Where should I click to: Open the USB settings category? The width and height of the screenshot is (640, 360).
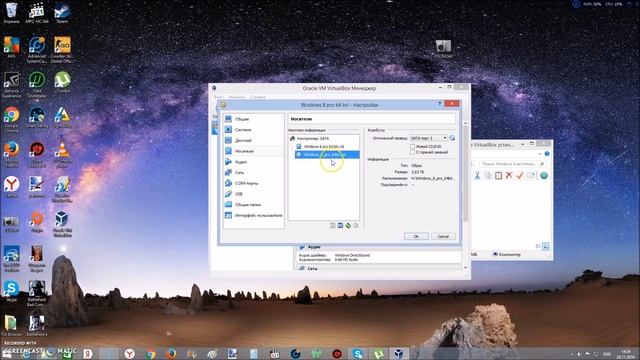tap(253, 194)
